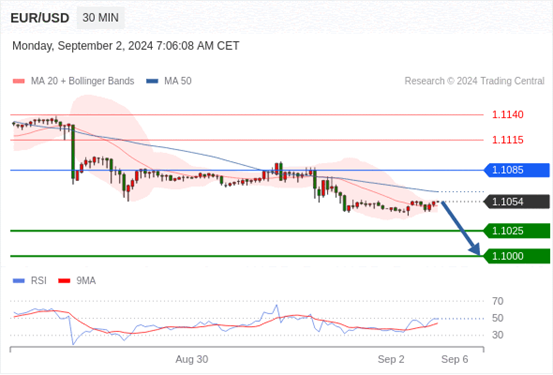Click the RSI 50 axis label
Screen dimensions: 553x375
coord(498,318)
